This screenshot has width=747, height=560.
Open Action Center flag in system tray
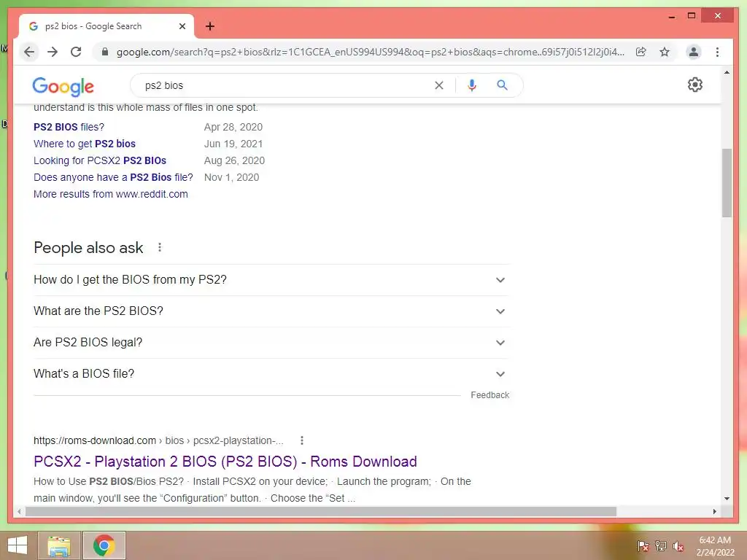(x=643, y=546)
